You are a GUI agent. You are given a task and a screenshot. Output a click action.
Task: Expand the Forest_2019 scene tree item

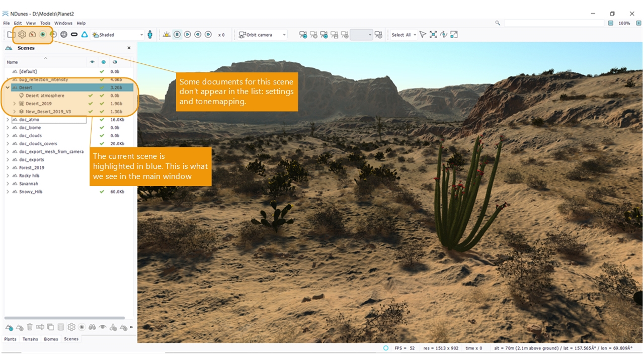8,168
